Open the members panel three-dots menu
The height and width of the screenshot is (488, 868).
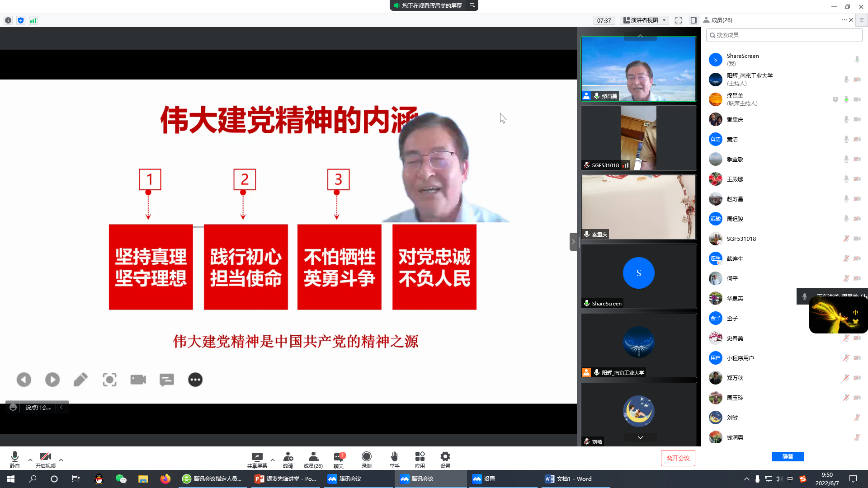point(844,20)
